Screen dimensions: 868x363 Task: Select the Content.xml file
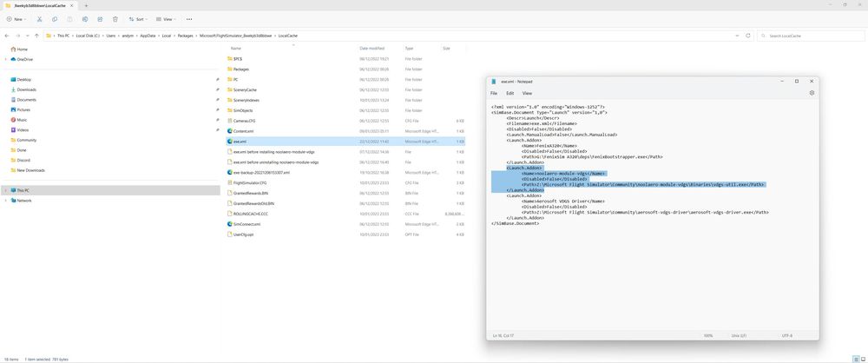click(243, 131)
